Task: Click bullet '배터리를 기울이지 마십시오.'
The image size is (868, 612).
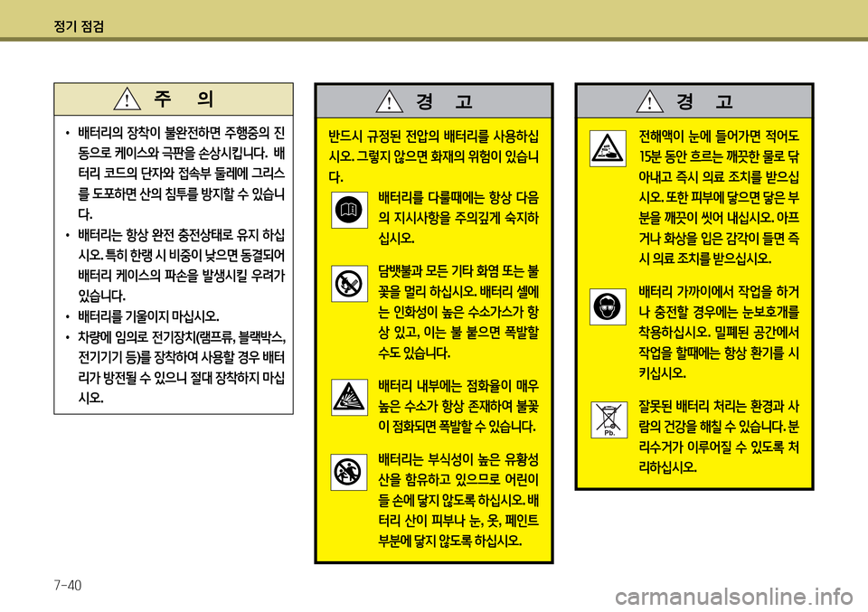Action: tap(148, 317)
